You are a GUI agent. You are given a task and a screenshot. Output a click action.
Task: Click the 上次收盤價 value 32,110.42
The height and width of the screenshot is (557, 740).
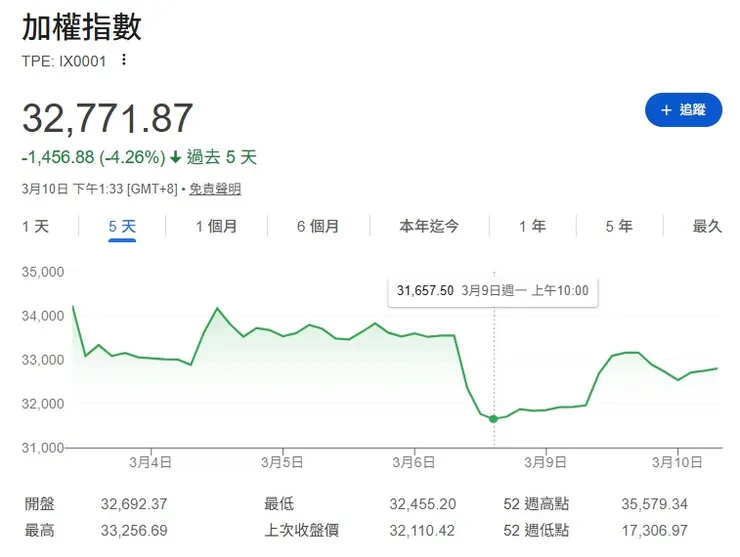click(422, 530)
